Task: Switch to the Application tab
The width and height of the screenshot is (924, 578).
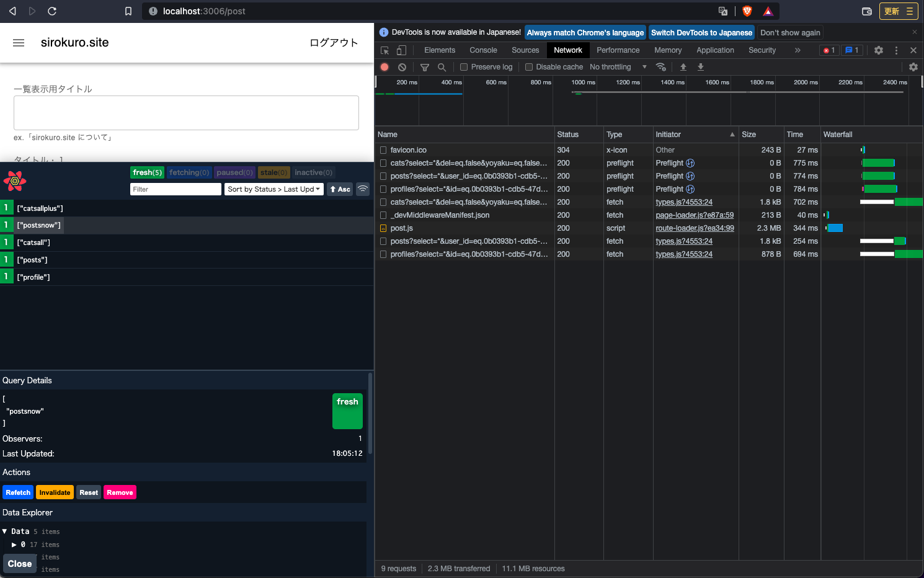Action: coord(715,50)
